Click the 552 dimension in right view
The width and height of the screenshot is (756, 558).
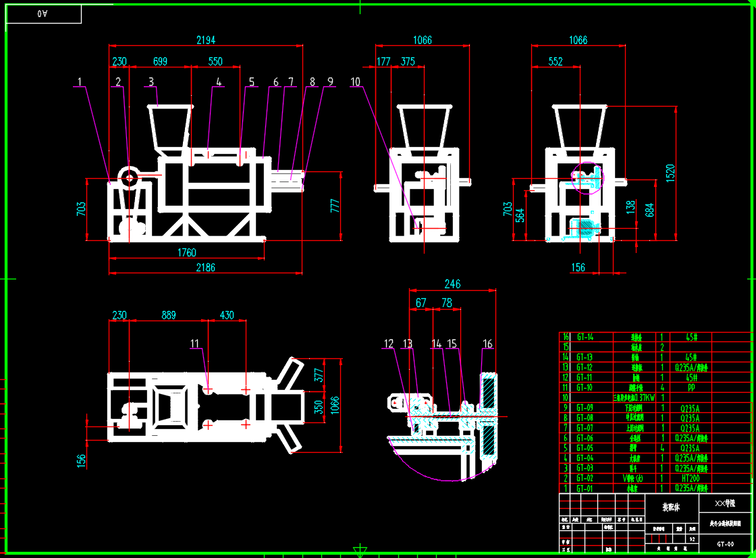click(556, 61)
